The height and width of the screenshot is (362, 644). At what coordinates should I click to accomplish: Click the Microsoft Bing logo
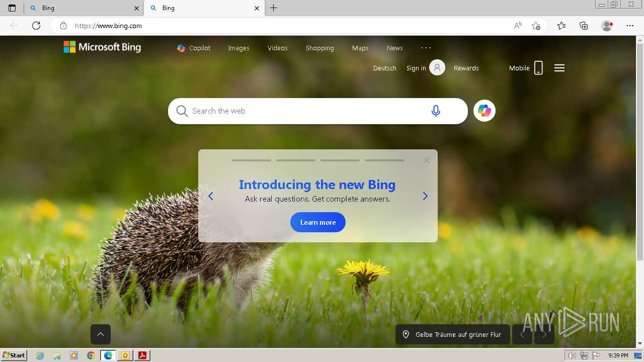pyautogui.click(x=102, y=47)
